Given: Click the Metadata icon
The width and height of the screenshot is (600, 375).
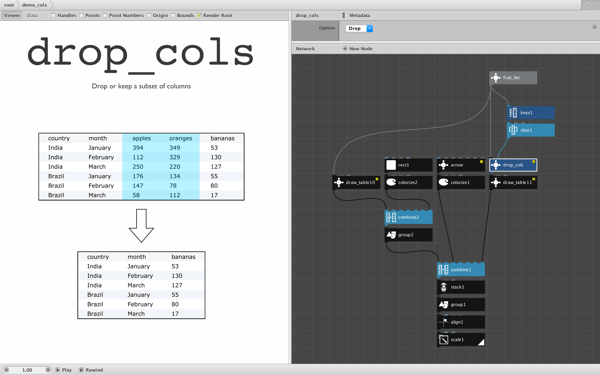Looking at the screenshot, I should point(344,15).
